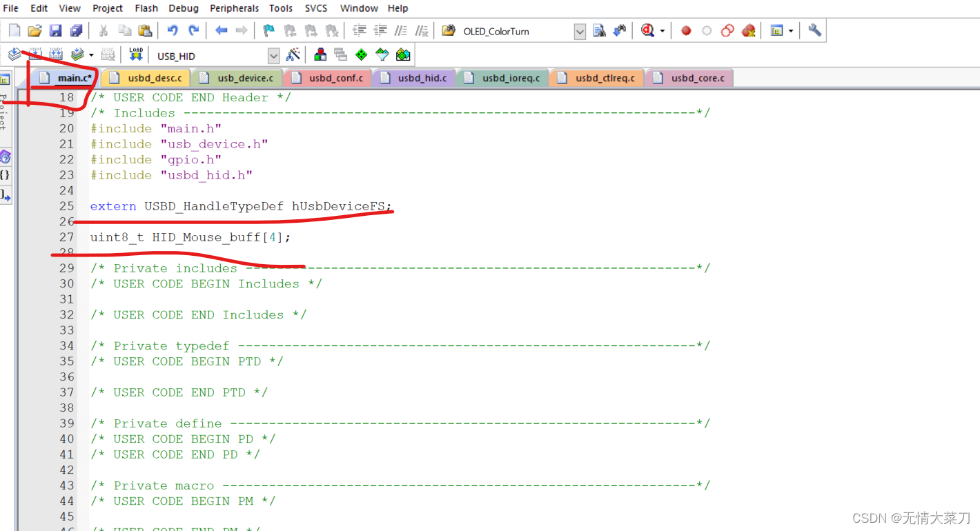Switch to the usbd_ioreq.c tab
Viewport: 980px width, 531px height.
[x=503, y=78]
